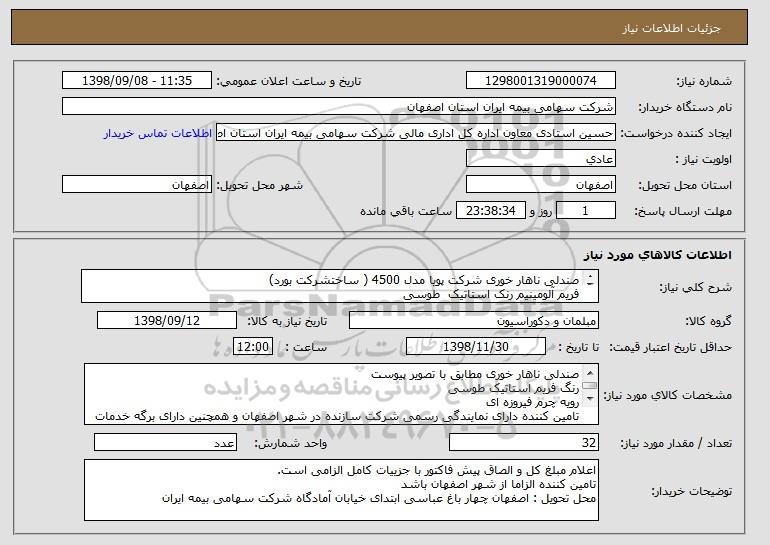Select the remaining days field showing 1
770x545 pixels.
click(x=585, y=211)
